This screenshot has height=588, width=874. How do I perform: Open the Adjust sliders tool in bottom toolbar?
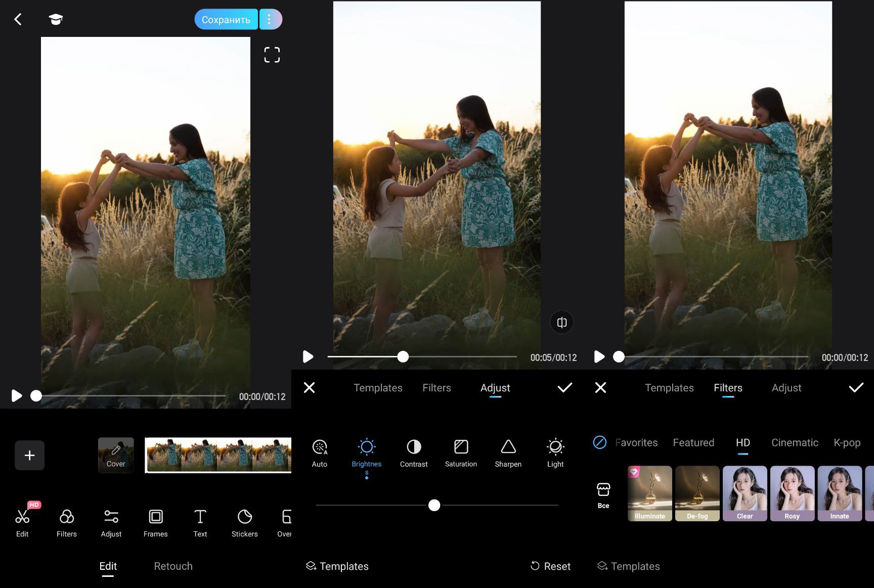click(111, 523)
